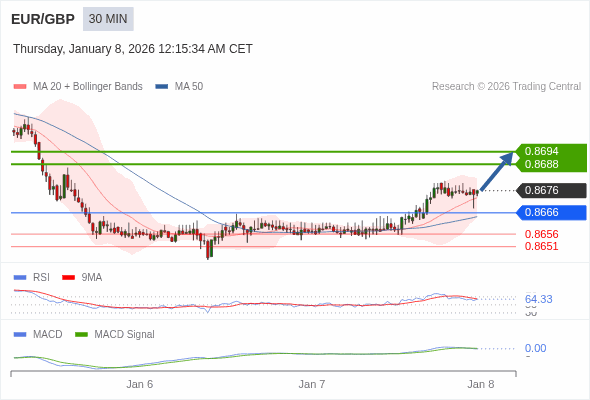Click the Research © 2026 Trading Central credit
This screenshot has height=400, width=590.
point(506,87)
